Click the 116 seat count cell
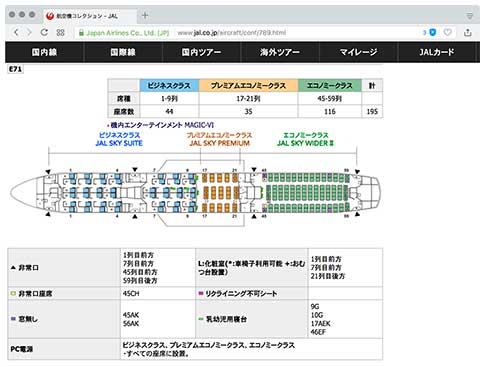This screenshot has width=485, height=367. coord(330,112)
